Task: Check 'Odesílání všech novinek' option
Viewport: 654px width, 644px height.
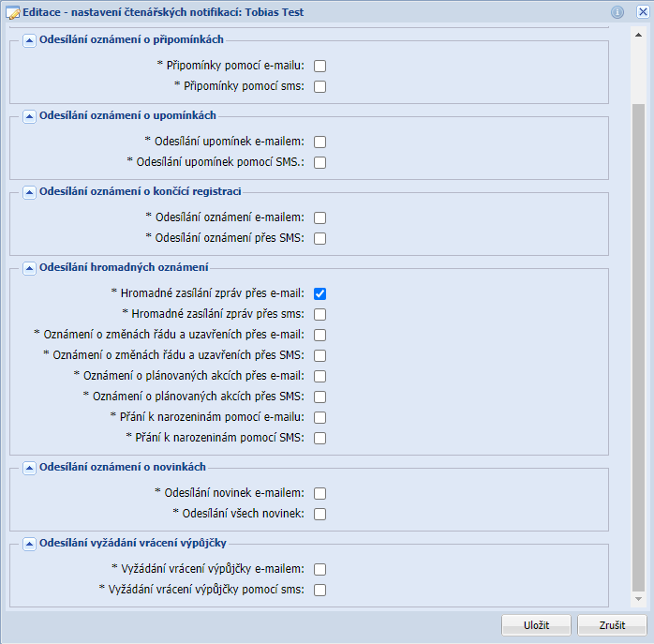Action: (320, 514)
